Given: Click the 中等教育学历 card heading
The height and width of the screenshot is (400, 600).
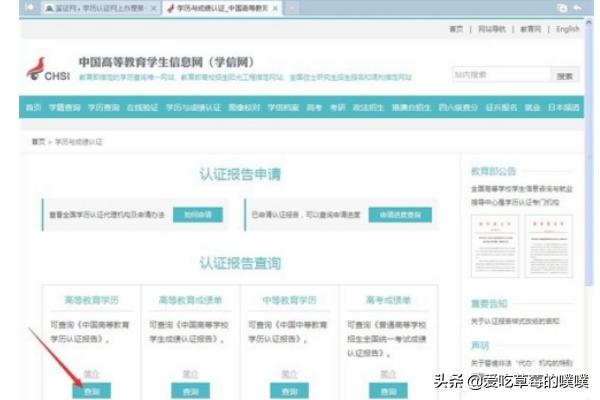Looking at the screenshot, I should tap(289, 300).
